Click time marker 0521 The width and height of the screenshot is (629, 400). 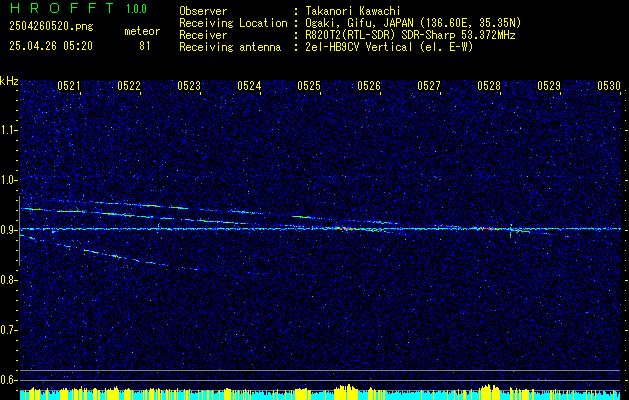pos(69,85)
